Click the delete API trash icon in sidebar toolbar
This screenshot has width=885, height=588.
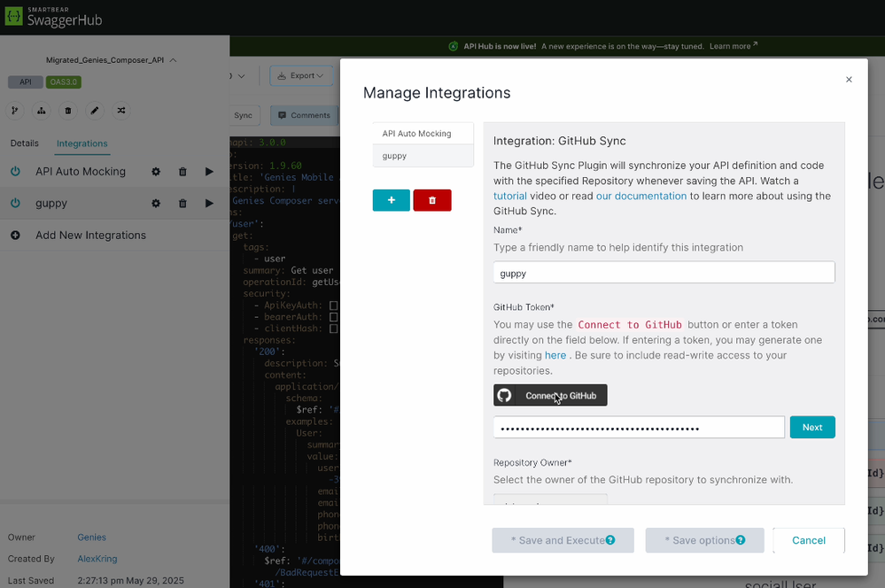click(67, 111)
